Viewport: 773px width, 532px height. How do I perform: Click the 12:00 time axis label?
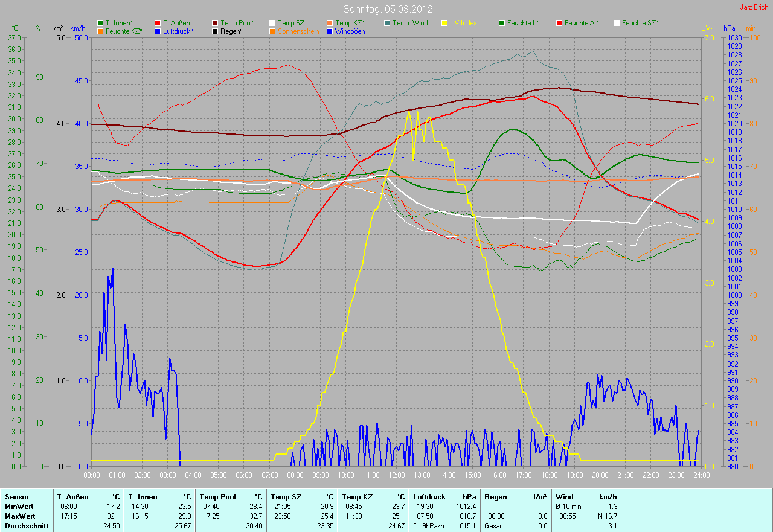[396, 475]
